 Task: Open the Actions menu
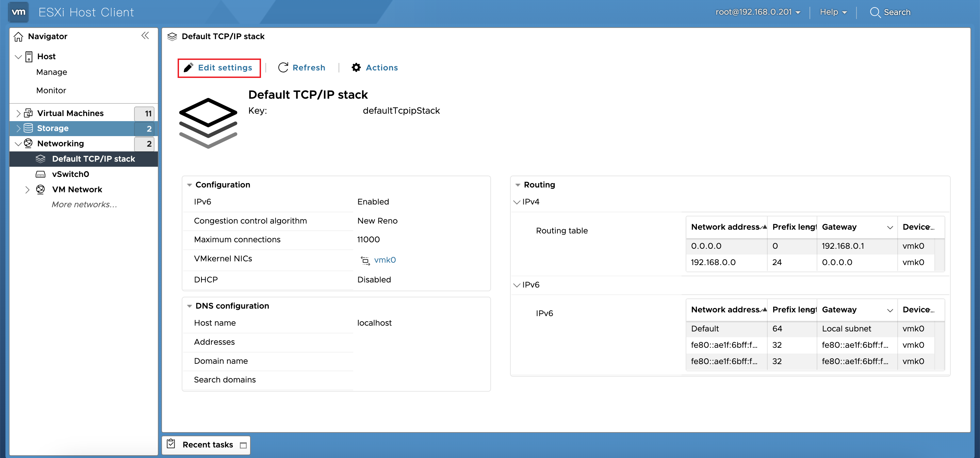(375, 68)
